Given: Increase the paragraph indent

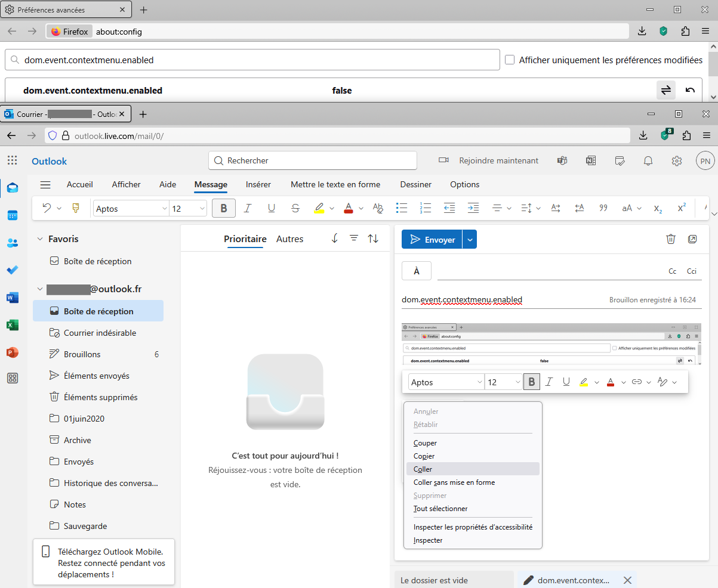Looking at the screenshot, I should pos(473,208).
